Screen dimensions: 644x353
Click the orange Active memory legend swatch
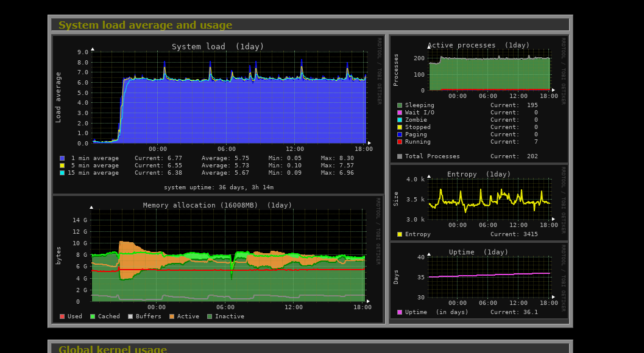172,316
